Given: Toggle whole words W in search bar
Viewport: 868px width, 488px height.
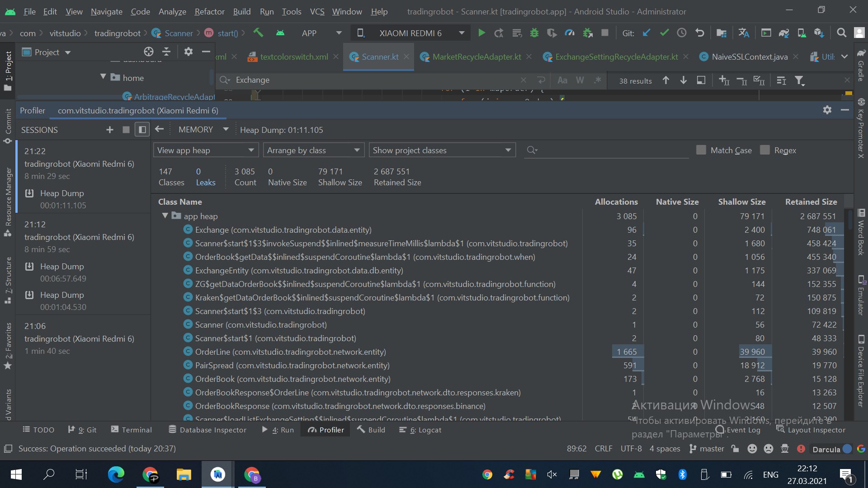Looking at the screenshot, I should click(x=580, y=80).
